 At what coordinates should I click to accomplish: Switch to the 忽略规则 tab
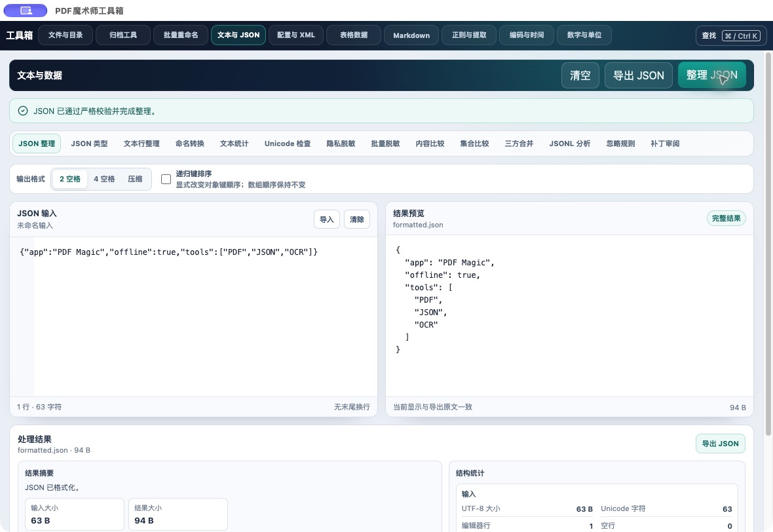coord(620,143)
